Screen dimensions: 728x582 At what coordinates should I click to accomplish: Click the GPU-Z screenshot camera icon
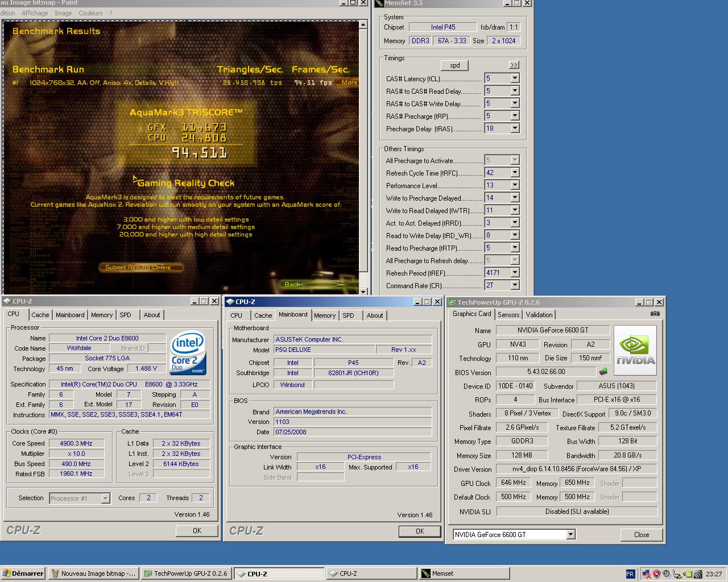click(655, 313)
